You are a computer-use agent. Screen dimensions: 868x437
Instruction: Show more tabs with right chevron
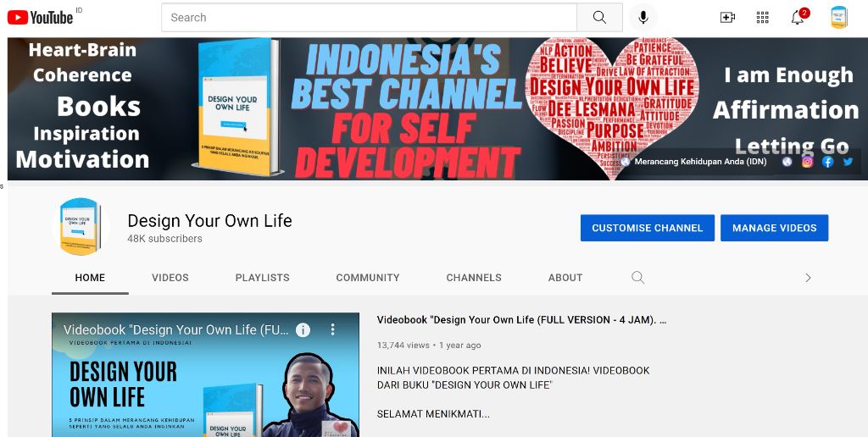click(x=808, y=278)
